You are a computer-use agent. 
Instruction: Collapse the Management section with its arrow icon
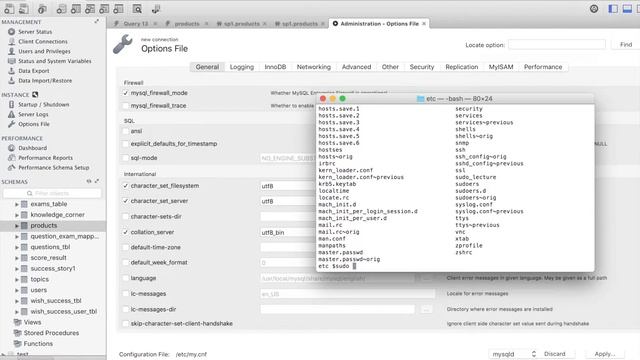97,22
